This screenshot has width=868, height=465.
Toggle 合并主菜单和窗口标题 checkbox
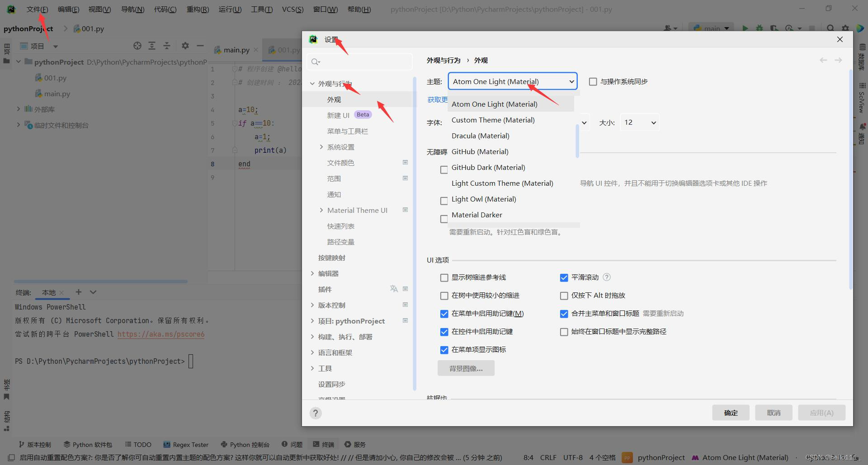(564, 314)
